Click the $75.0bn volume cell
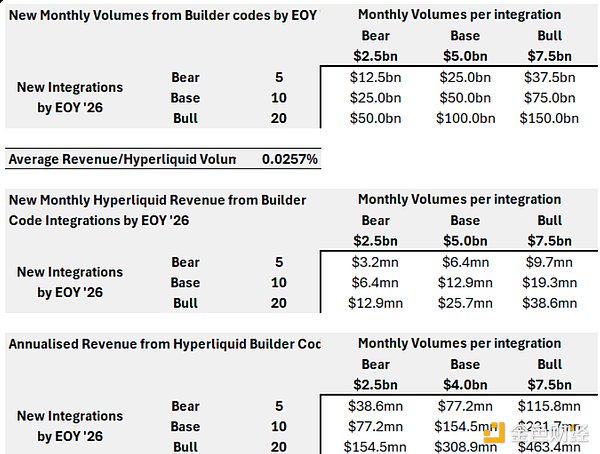 [549, 98]
